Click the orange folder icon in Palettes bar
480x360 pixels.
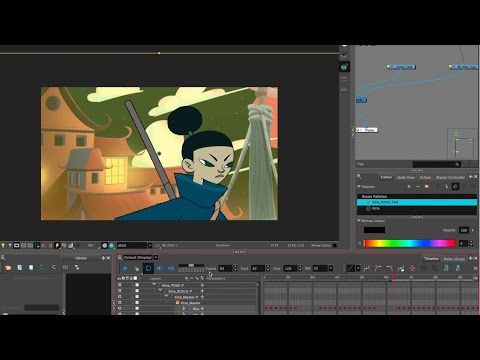(426, 186)
